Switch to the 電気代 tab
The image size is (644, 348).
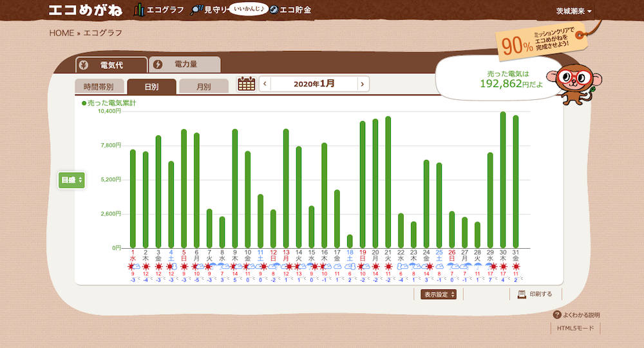pyautogui.click(x=111, y=65)
